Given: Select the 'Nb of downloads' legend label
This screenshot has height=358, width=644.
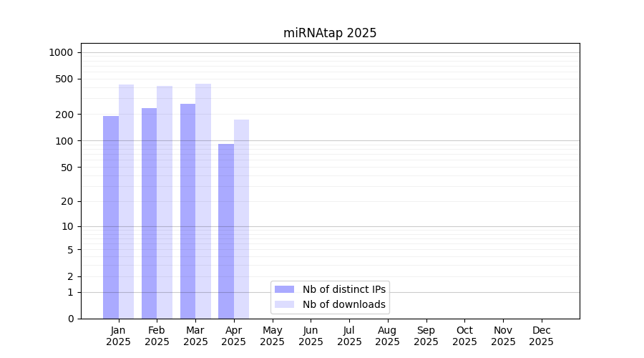Looking at the screenshot, I should [344, 304].
